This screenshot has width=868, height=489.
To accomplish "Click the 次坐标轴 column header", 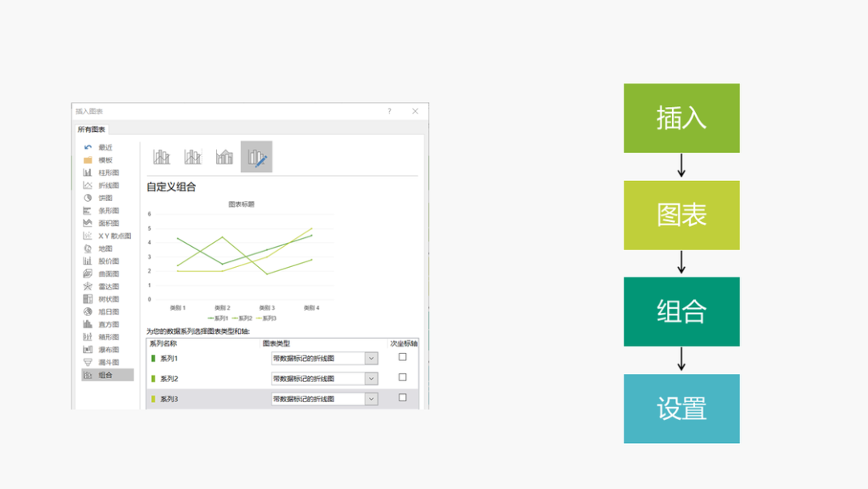I will [403, 343].
